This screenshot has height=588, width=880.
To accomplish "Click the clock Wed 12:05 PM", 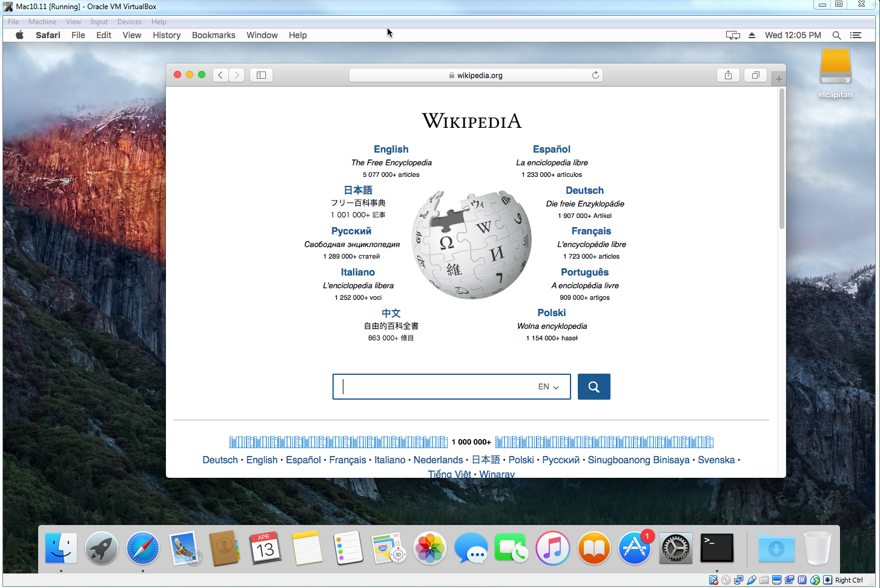I will [793, 35].
